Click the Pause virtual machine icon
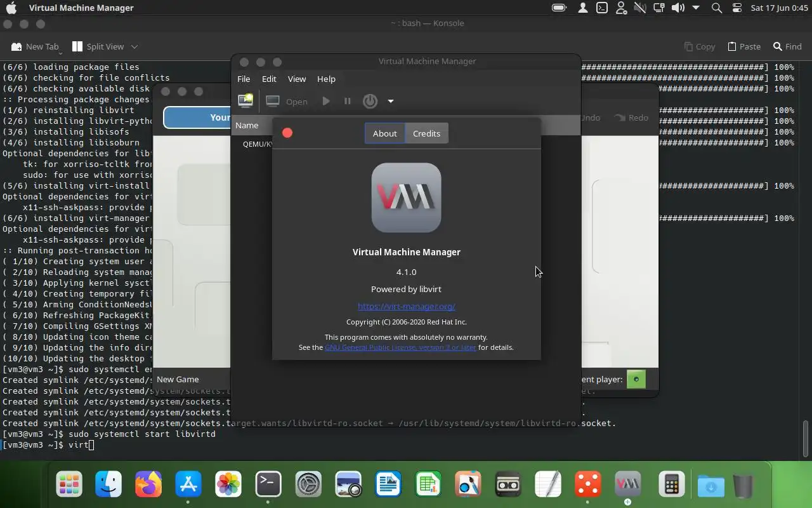This screenshot has width=812, height=508. (x=347, y=101)
